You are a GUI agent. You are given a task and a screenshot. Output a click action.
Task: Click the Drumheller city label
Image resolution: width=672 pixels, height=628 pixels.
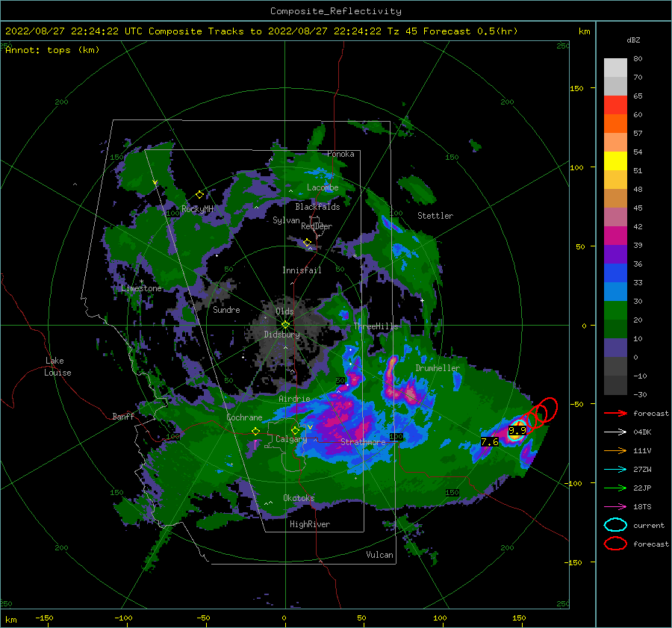click(x=438, y=368)
